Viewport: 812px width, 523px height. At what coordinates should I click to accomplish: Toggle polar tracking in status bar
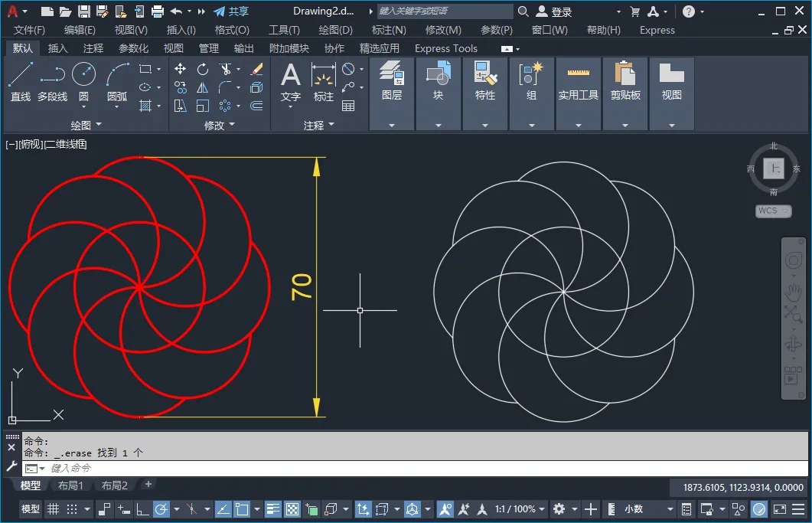tap(161, 509)
